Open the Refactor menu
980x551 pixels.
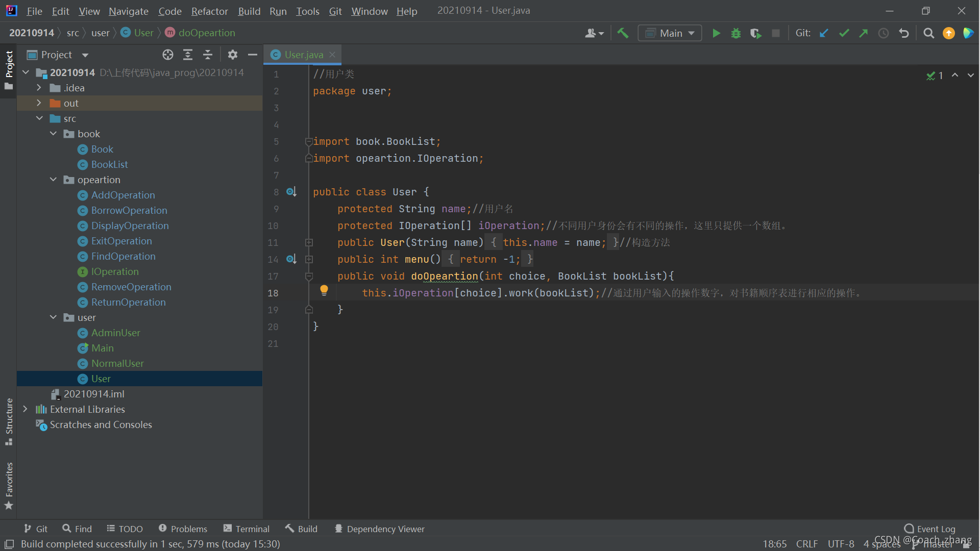[x=209, y=11]
